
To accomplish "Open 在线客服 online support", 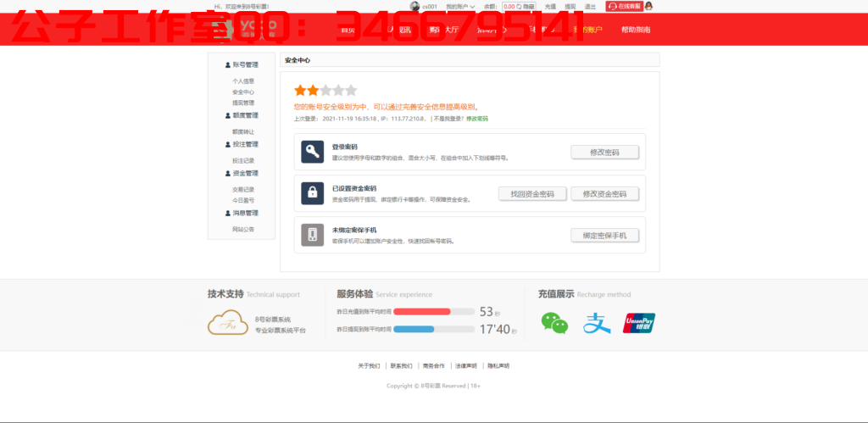I will point(625,6).
